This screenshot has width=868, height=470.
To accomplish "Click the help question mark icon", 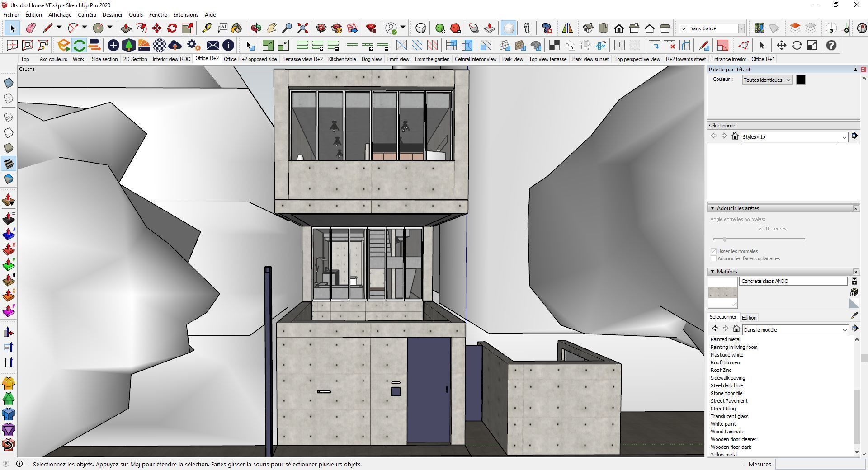I will (831, 45).
